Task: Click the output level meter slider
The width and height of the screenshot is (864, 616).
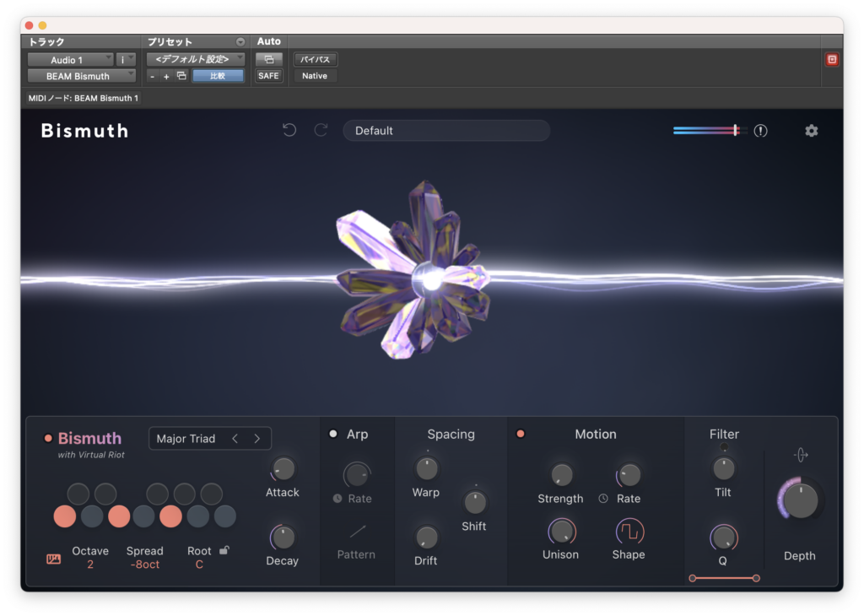Action: tap(710, 131)
